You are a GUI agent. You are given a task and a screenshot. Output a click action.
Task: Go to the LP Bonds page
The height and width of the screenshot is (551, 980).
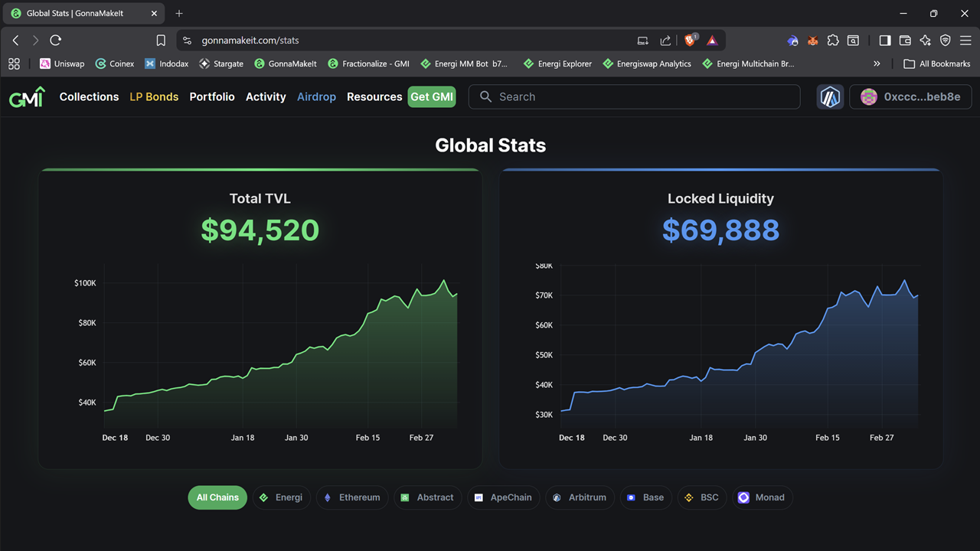[154, 97]
